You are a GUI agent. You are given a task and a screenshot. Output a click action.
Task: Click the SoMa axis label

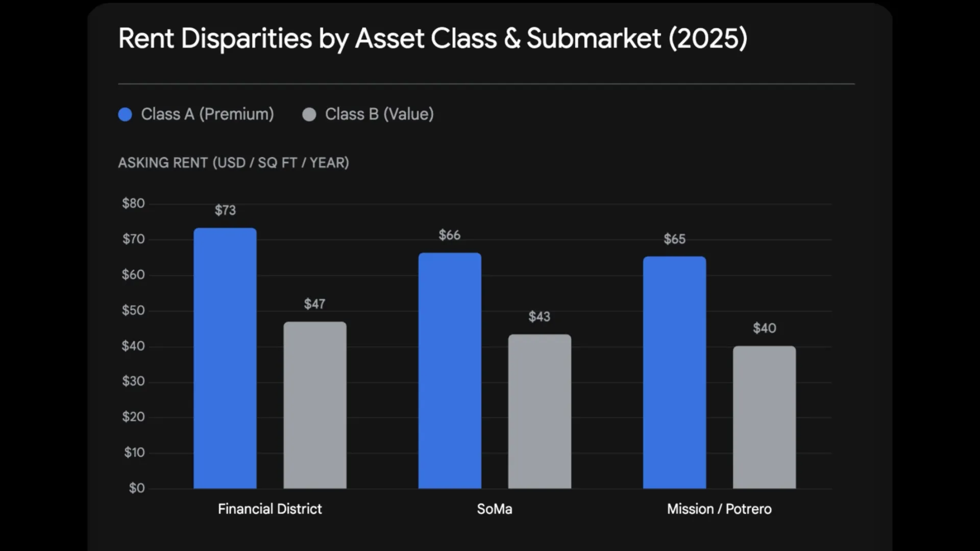pyautogui.click(x=494, y=509)
